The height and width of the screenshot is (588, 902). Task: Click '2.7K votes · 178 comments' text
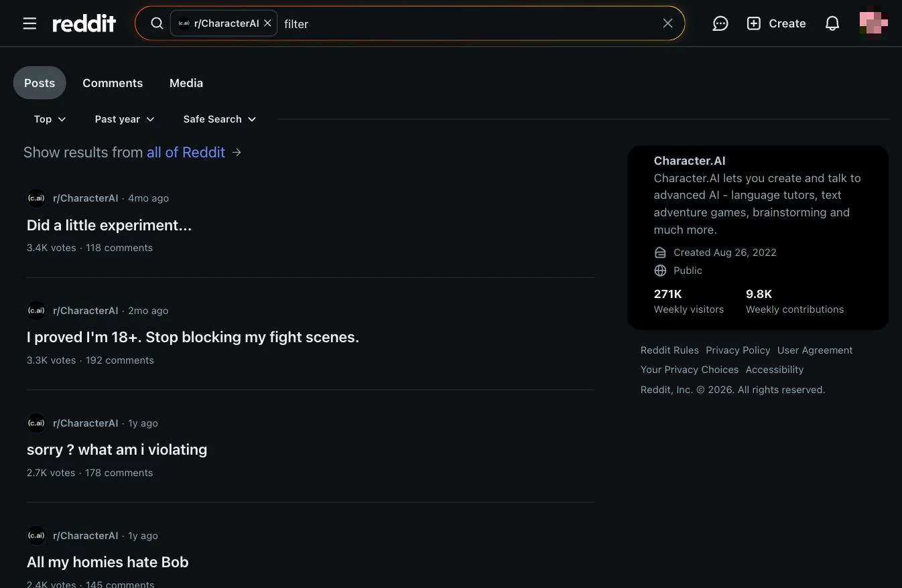coord(90,473)
